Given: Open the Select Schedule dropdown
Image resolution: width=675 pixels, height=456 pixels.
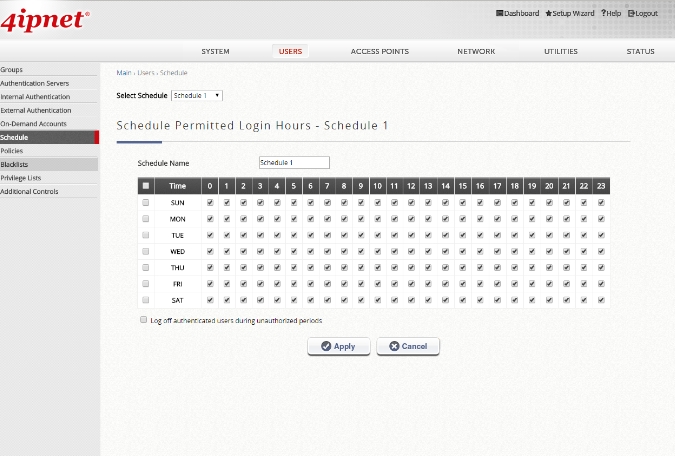Looking at the screenshot, I should pyautogui.click(x=197, y=95).
